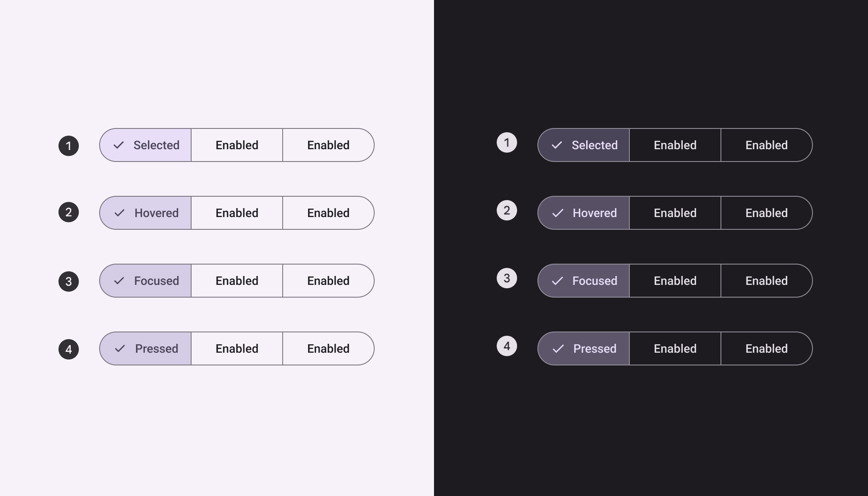This screenshot has width=868, height=496.
Task: Click last Enabled segment in light row 3
Action: point(328,281)
